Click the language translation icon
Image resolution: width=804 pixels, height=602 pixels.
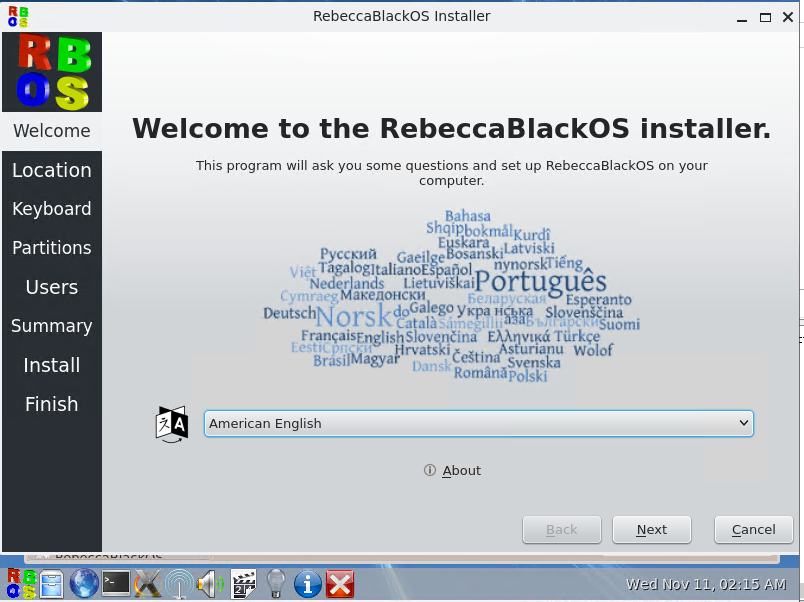coord(172,424)
